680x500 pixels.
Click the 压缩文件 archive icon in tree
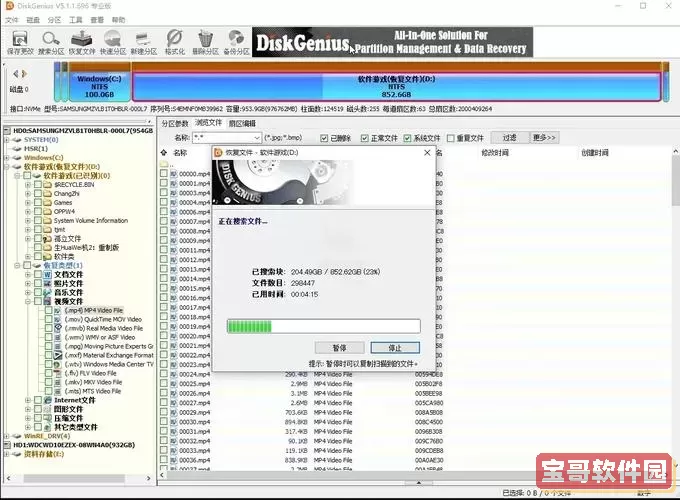(48, 418)
